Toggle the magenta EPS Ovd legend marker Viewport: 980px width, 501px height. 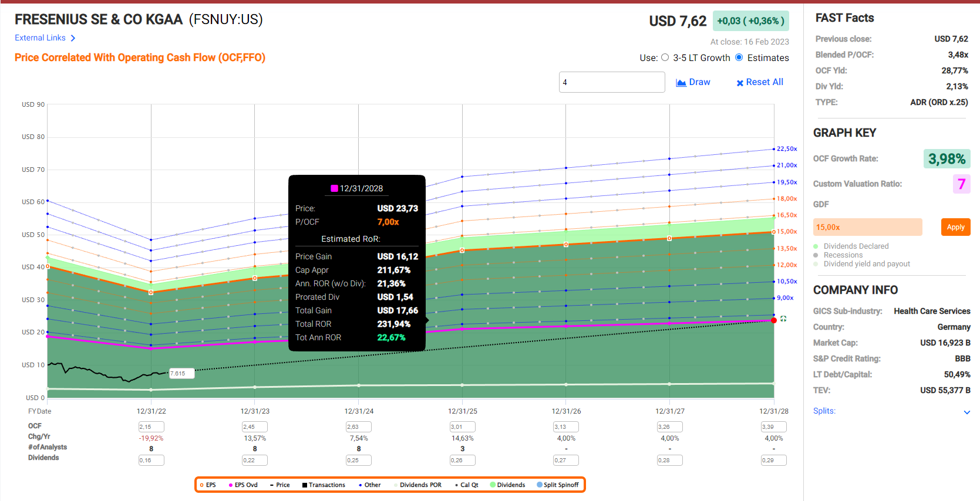point(231,485)
